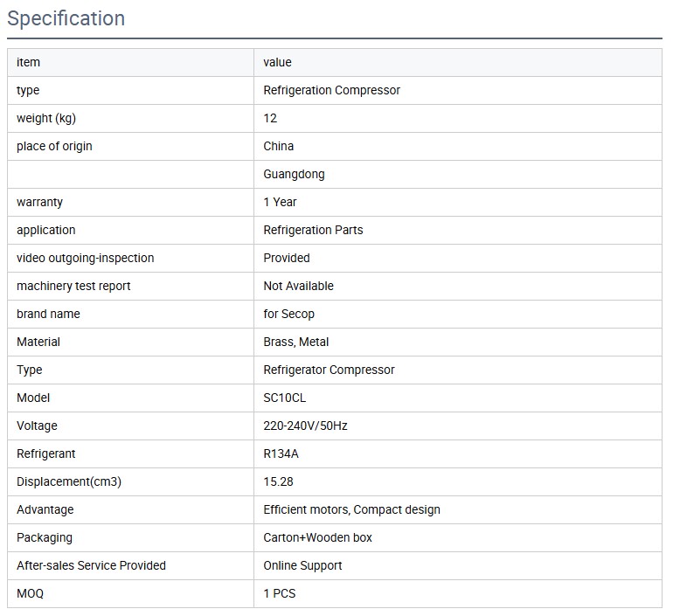Click the 'Refrigerator Compressor' Type value
Viewport: 673px width, 616px height.
point(329,370)
